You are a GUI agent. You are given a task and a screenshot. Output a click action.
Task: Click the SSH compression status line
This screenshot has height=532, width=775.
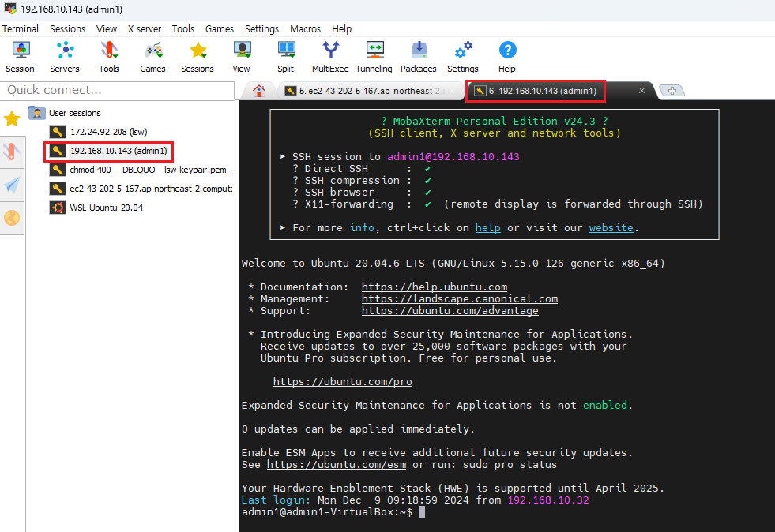(362, 180)
